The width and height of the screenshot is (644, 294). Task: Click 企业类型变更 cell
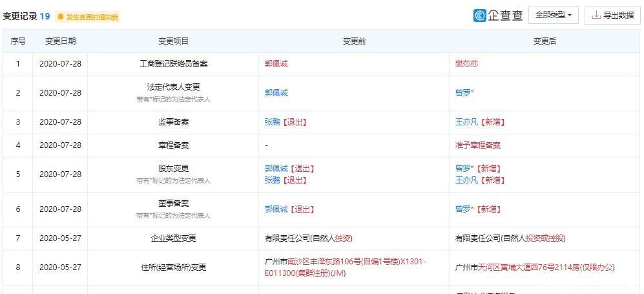[173, 238]
